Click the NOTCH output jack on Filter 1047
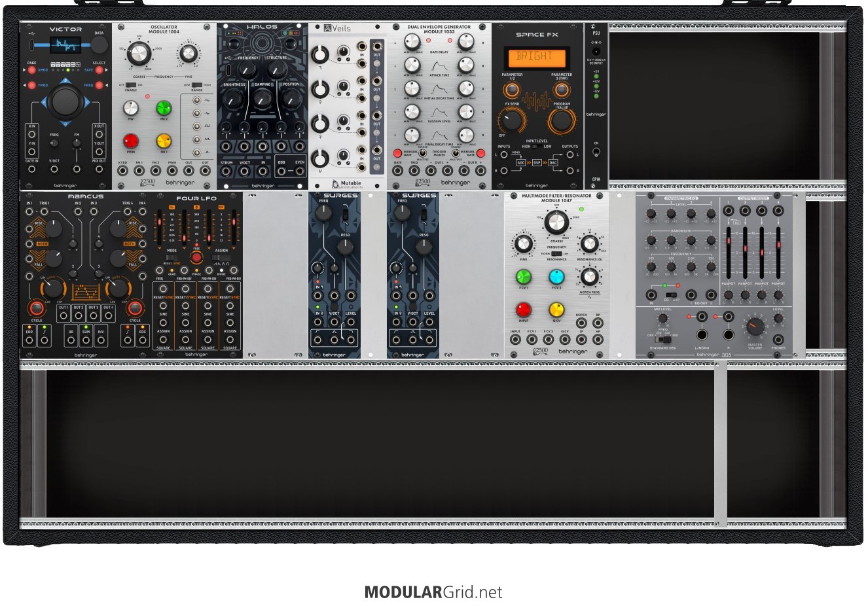Image resolution: width=868 pixels, height=606 pixels. 581,323
